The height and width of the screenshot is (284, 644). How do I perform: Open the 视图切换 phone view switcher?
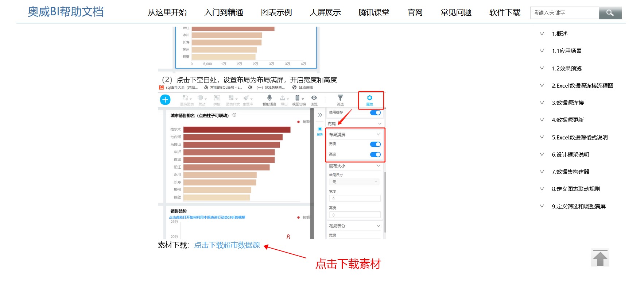(299, 100)
